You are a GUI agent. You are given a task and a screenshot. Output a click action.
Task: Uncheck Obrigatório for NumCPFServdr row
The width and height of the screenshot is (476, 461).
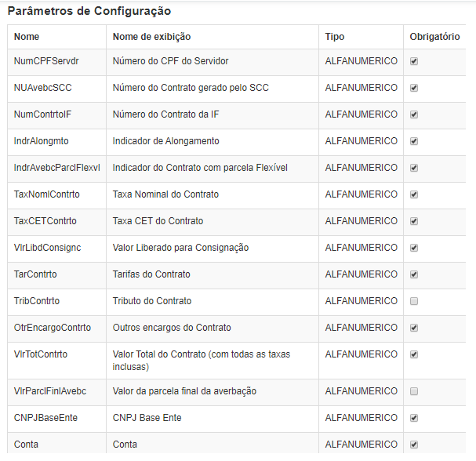[x=414, y=61]
